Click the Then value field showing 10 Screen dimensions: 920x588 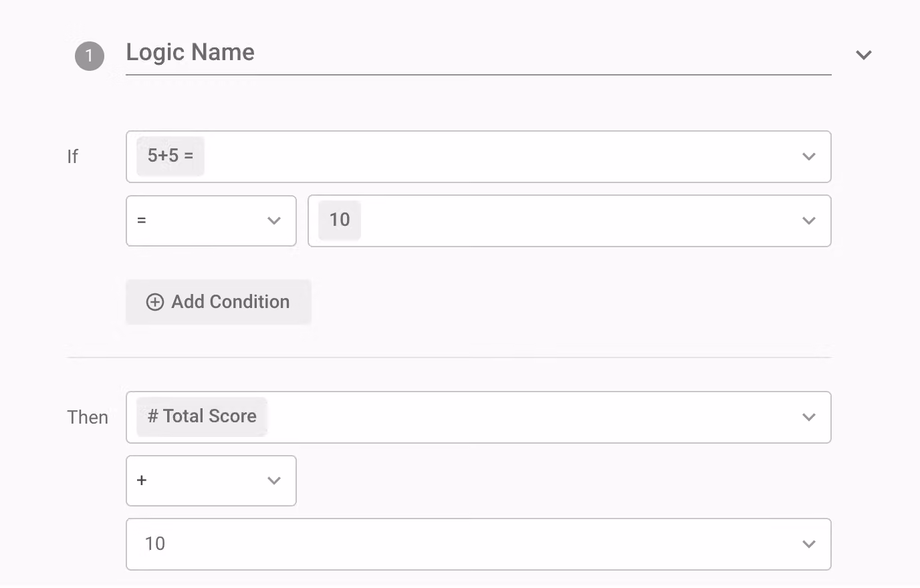click(x=478, y=544)
